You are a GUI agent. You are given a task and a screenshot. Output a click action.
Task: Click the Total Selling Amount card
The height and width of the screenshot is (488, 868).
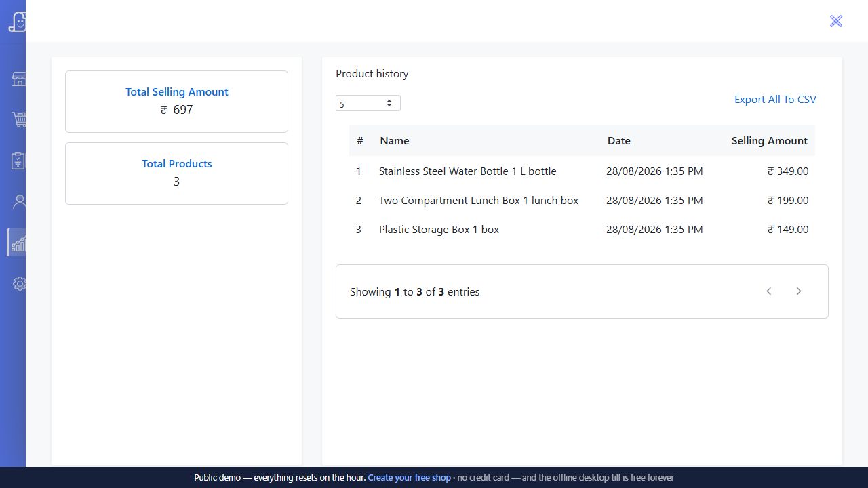(x=176, y=102)
